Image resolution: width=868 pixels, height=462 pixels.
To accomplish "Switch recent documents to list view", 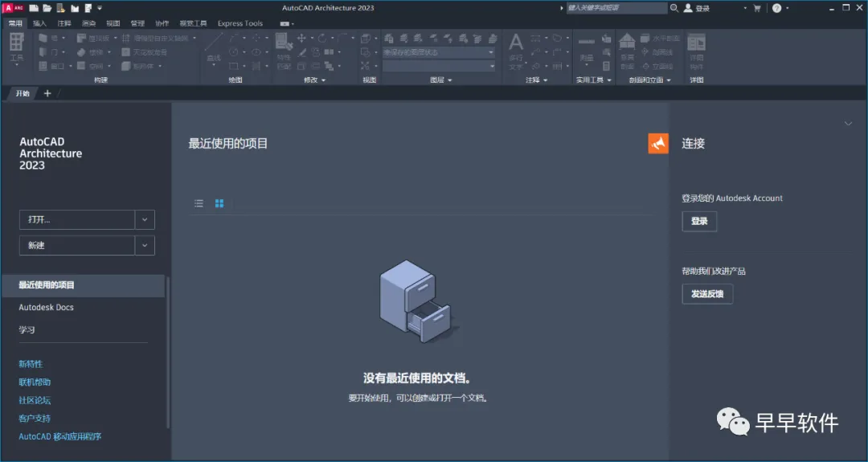I will 199,203.
